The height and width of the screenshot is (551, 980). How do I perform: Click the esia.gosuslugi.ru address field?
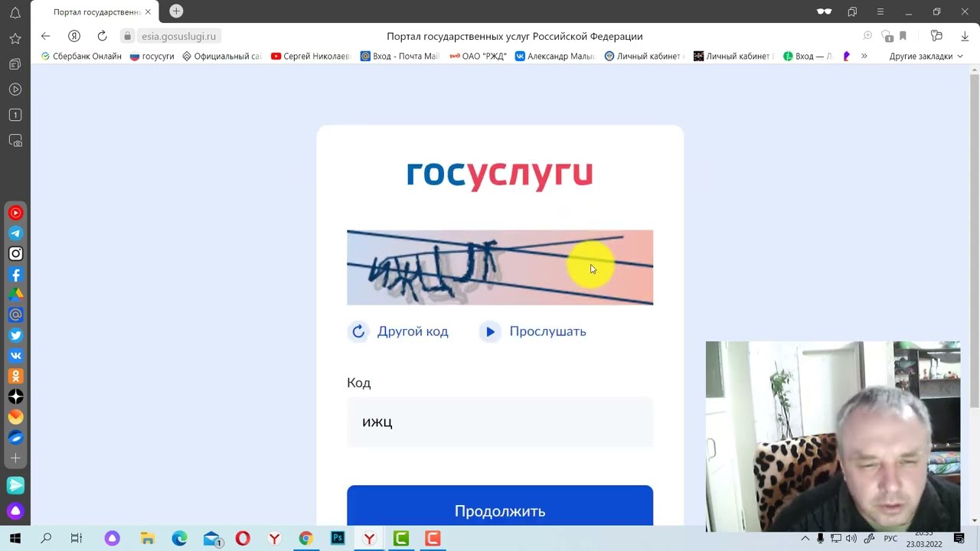[179, 36]
